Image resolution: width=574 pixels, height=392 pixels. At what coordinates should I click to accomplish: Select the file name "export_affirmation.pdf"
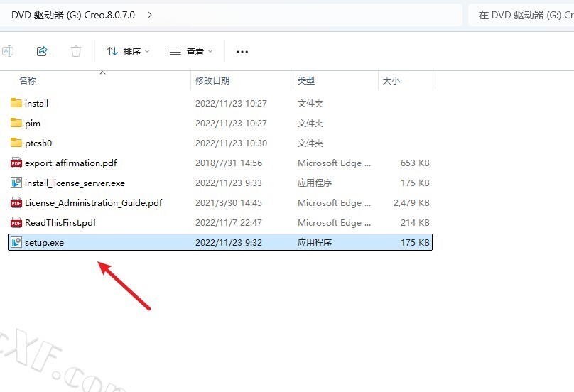(x=70, y=163)
